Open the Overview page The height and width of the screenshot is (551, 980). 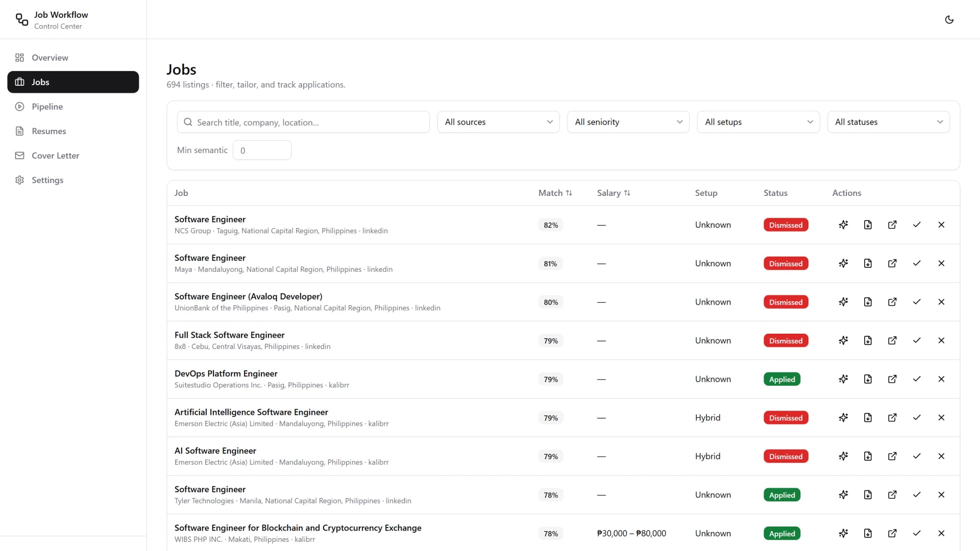pos(73,58)
